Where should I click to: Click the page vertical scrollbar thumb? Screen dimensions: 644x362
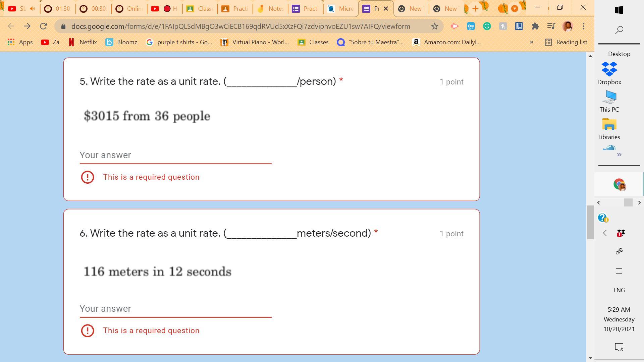tap(590, 222)
